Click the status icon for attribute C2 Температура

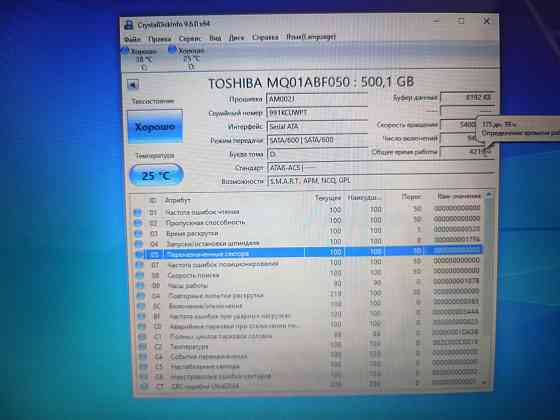143,347
